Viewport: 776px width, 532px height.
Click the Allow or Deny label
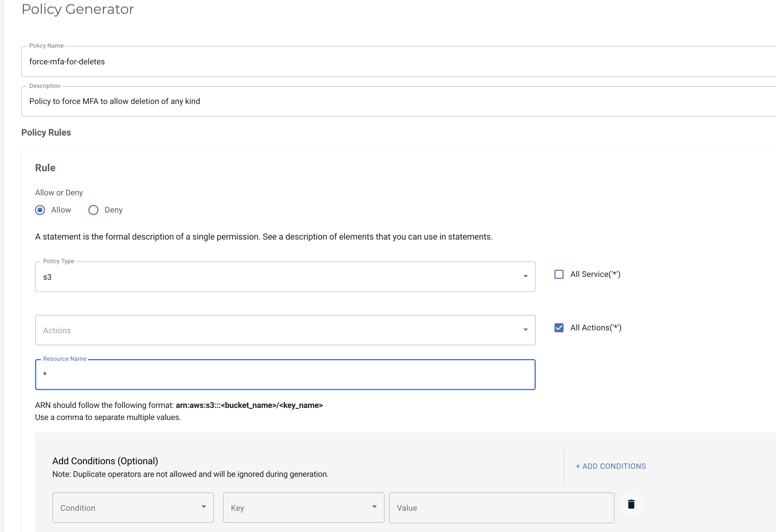[x=59, y=192]
